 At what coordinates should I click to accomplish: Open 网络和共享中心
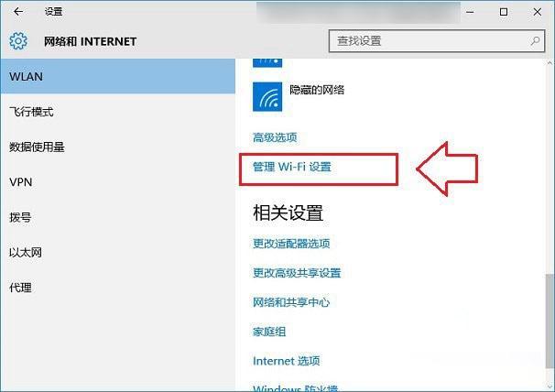291,302
